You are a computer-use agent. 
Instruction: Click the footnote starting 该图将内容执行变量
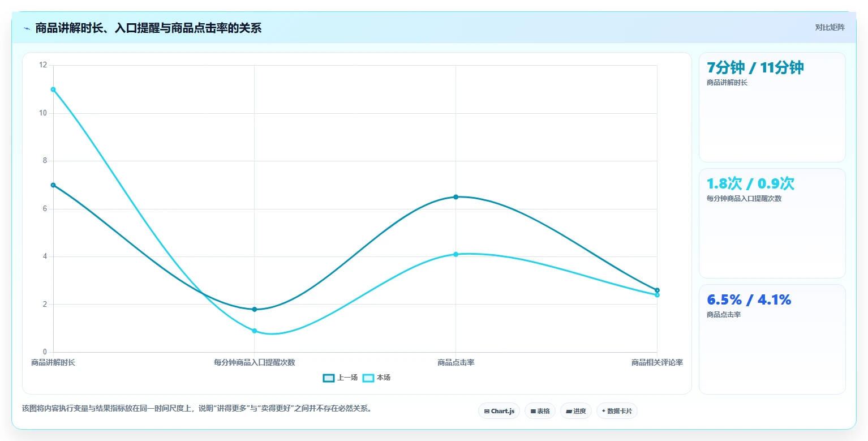click(x=198, y=408)
